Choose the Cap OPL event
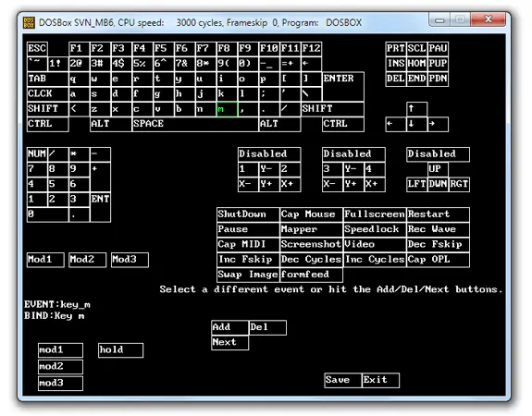This screenshot has height=416, width=532. [438, 260]
